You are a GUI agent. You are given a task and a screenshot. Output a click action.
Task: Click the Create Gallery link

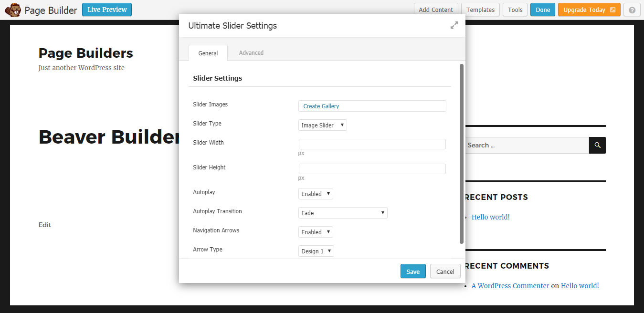321,106
